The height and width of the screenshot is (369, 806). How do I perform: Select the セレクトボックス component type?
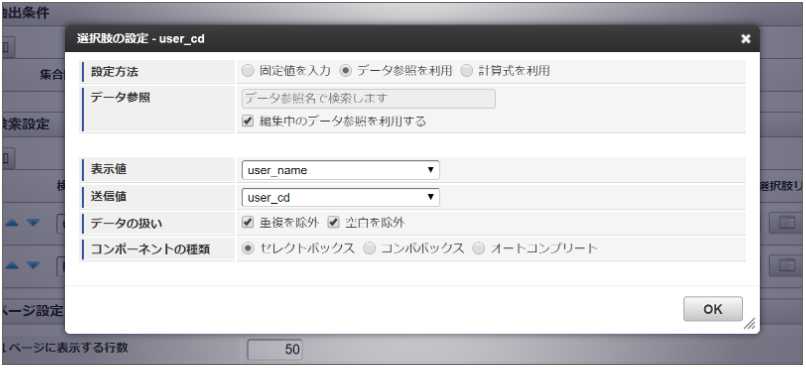pos(248,249)
